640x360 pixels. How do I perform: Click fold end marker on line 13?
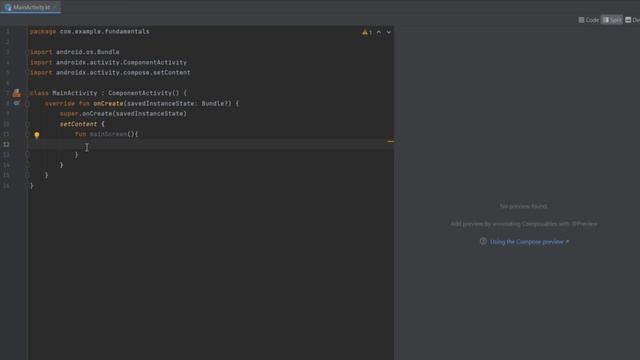(27, 155)
